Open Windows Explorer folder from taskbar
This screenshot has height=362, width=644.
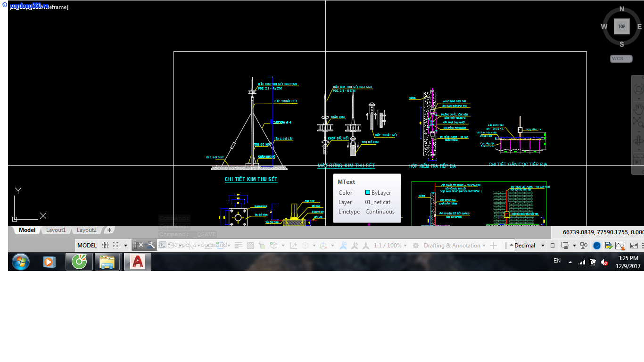click(x=107, y=262)
